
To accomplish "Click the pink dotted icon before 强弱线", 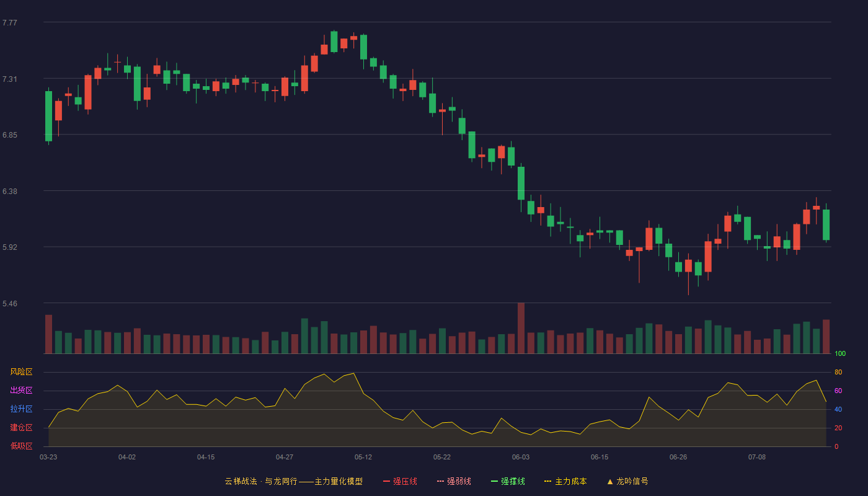I will pos(440,481).
